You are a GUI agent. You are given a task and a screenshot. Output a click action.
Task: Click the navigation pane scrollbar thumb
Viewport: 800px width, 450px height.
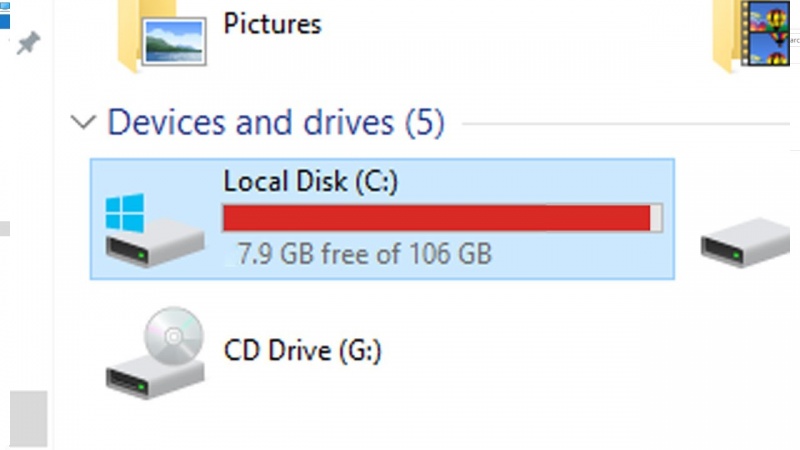29,418
